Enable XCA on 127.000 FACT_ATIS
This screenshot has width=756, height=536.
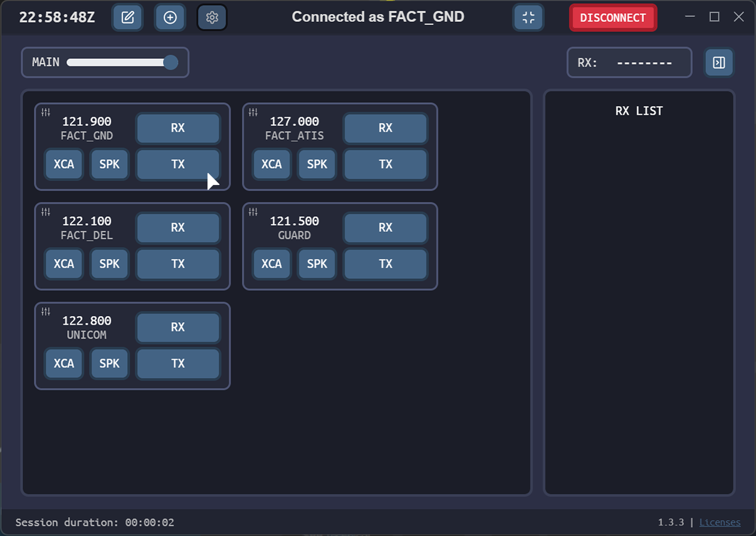click(271, 164)
